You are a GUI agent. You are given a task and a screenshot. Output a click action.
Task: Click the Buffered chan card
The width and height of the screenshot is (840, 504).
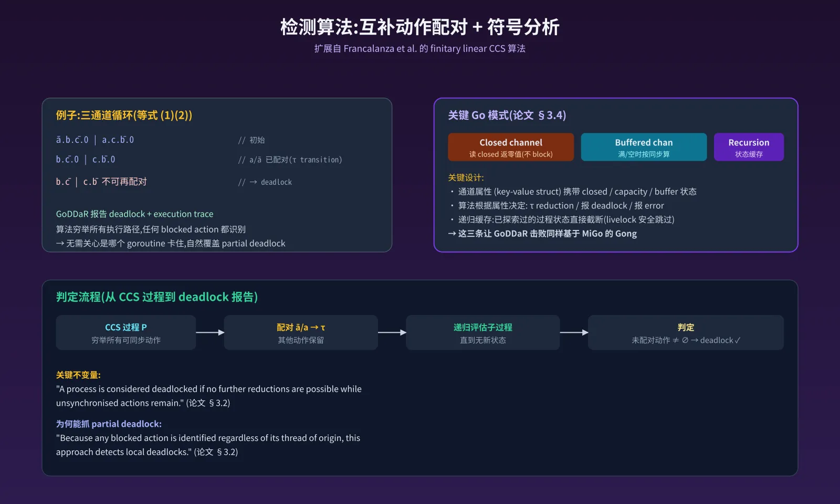[x=644, y=147]
